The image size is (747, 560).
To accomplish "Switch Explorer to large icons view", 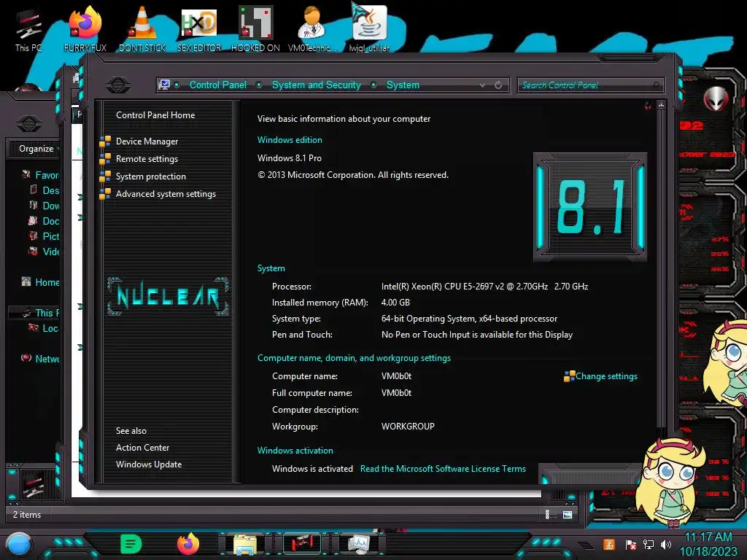I will tap(568, 514).
